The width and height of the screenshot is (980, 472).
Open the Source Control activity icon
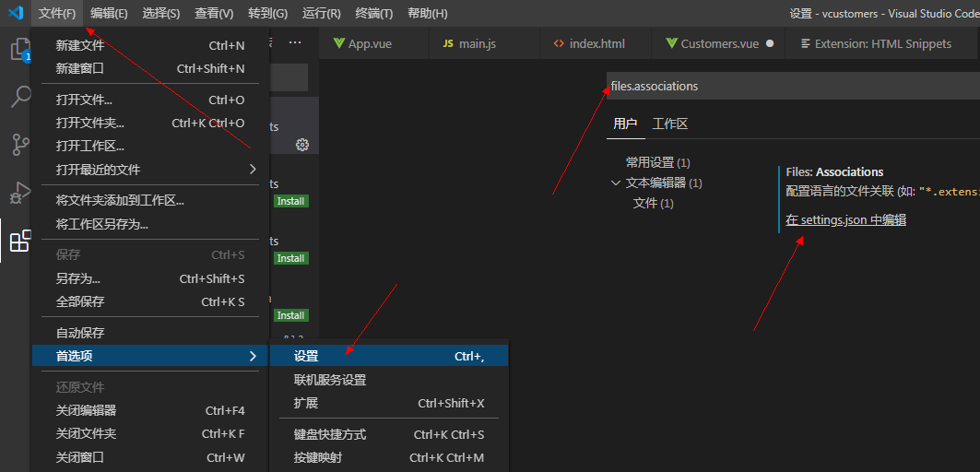(x=20, y=145)
